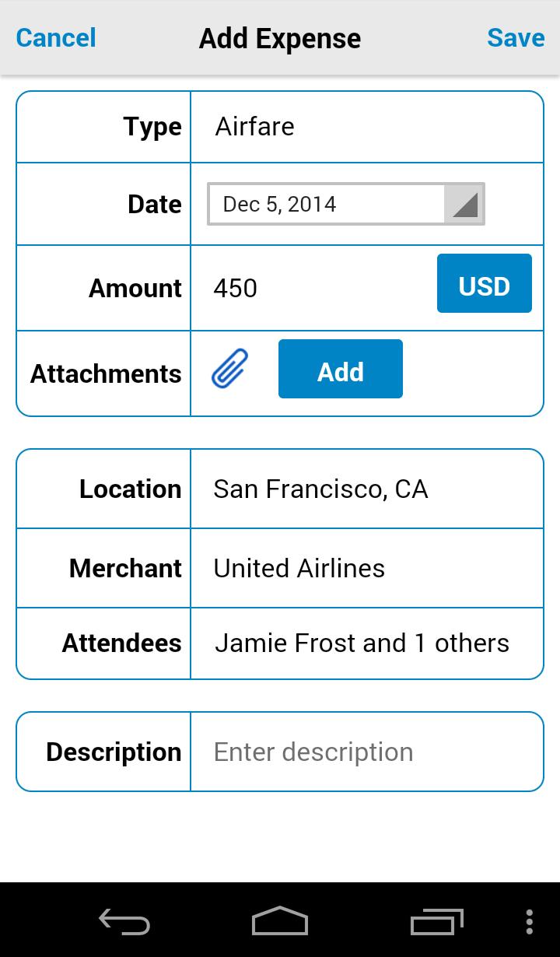The height and width of the screenshot is (957, 560).
Task: Focus the Enter description text field
Action: 366,752
